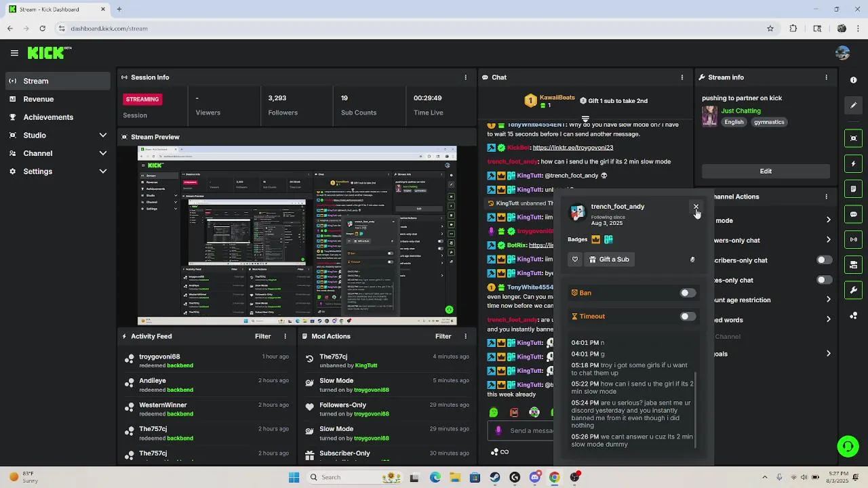Click the browser extensions puzzle icon
Screen dimensions: 868x488
(x=793, y=28)
